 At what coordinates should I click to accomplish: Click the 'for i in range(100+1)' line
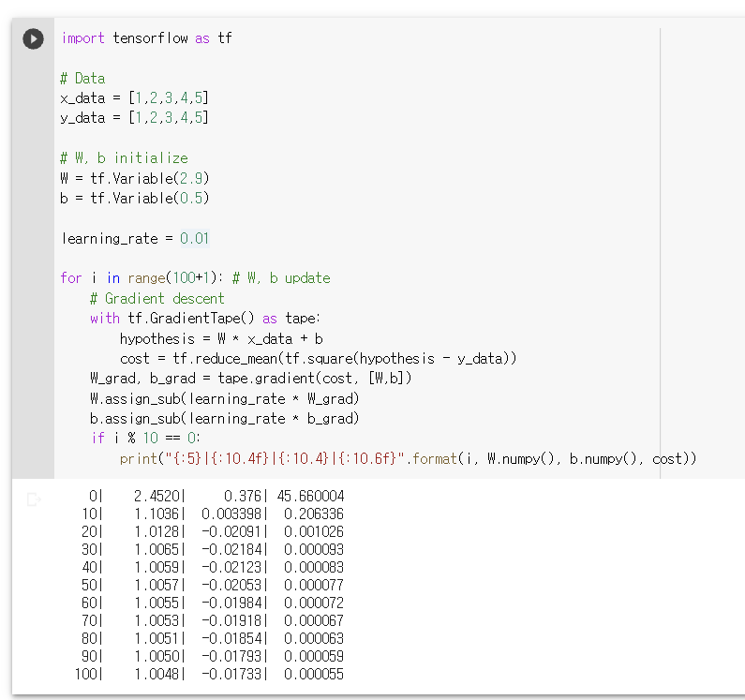tap(195, 277)
